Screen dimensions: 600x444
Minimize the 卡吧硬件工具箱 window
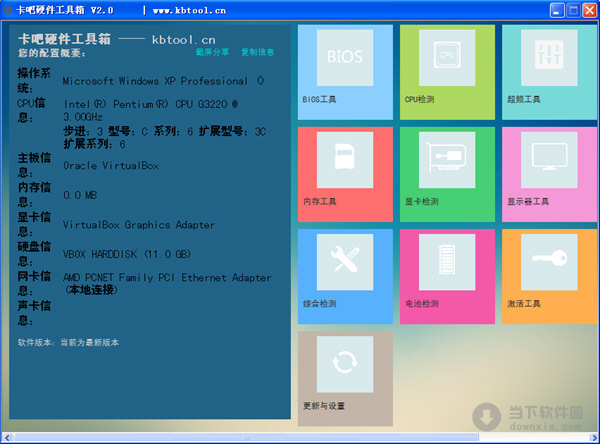coord(557,10)
